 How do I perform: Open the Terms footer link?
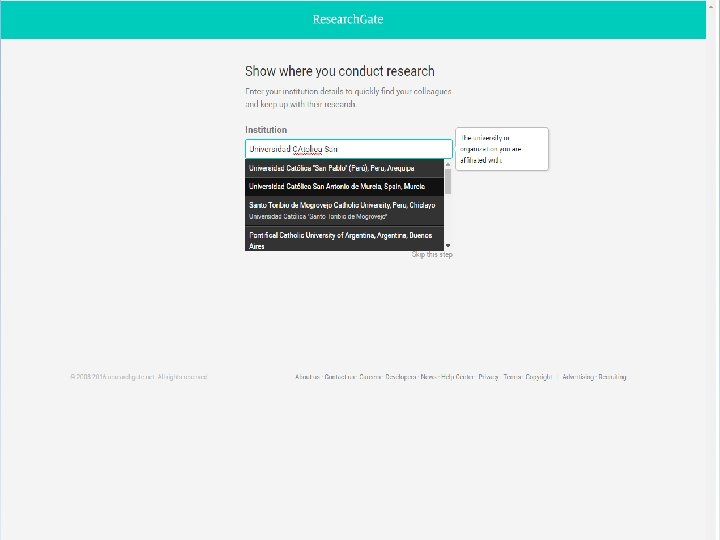(512, 377)
